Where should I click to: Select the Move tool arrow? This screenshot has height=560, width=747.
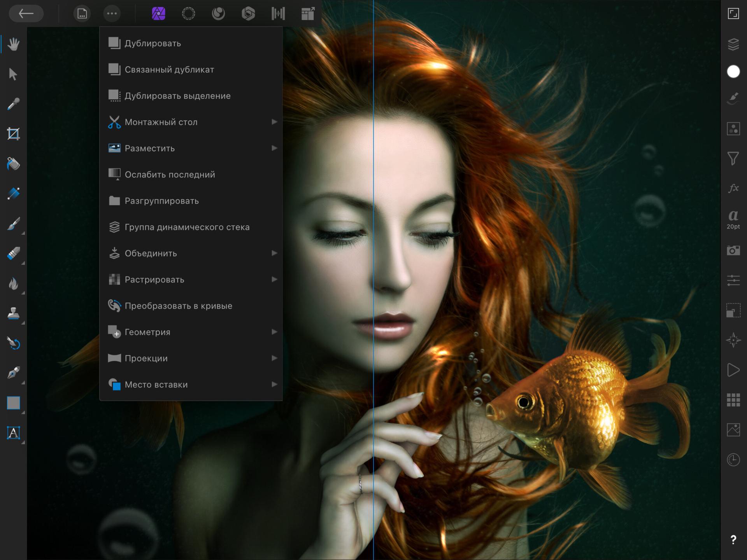tap(13, 74)
